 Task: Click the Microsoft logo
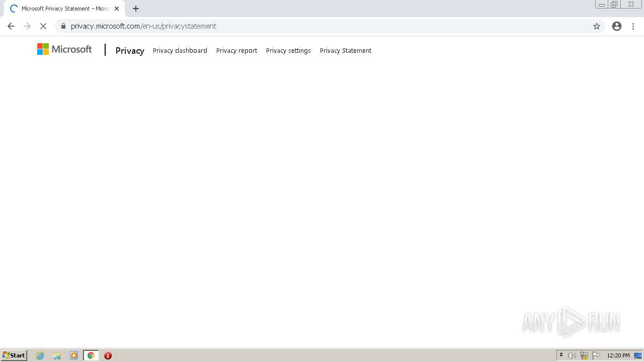(64, 49)
